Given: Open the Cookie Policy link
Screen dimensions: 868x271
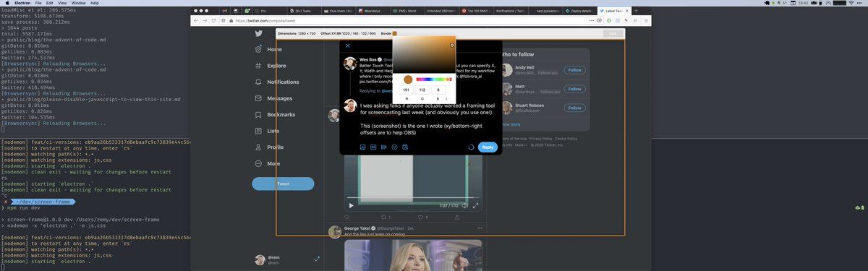Looking at the screenshot, I should [x=566, y=138].
